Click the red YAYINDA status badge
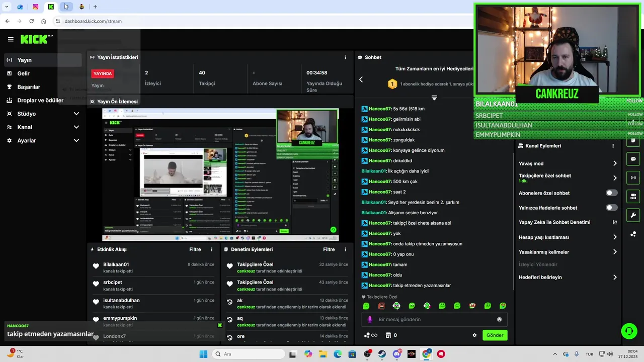This screenshot has width=644, height=362. (103, 73)
